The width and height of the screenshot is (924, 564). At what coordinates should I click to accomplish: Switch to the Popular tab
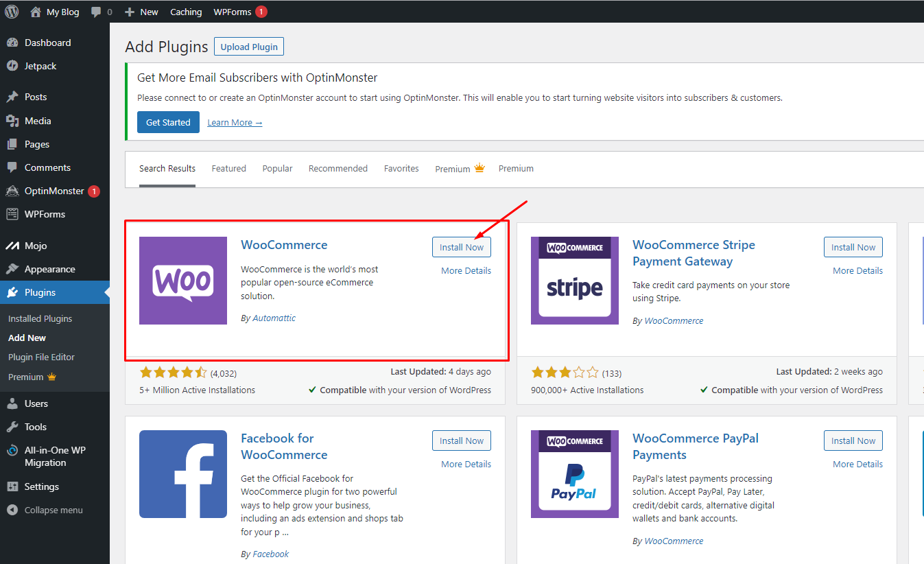277,168
